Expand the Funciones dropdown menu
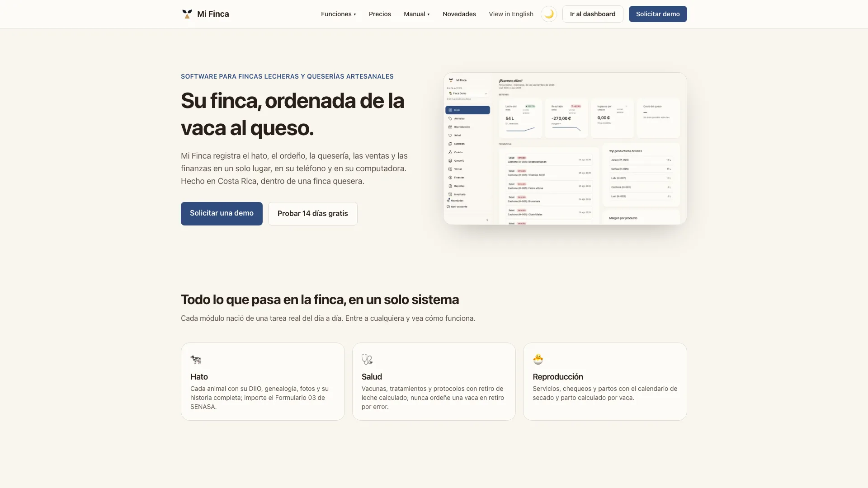The width and height of the screenshot is (868, 488). (x=339, y=14)
